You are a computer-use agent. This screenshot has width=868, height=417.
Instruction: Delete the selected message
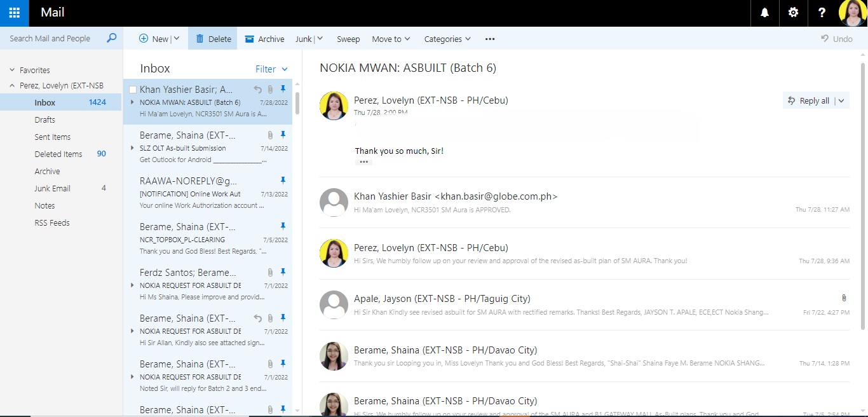tap(213, 39)
